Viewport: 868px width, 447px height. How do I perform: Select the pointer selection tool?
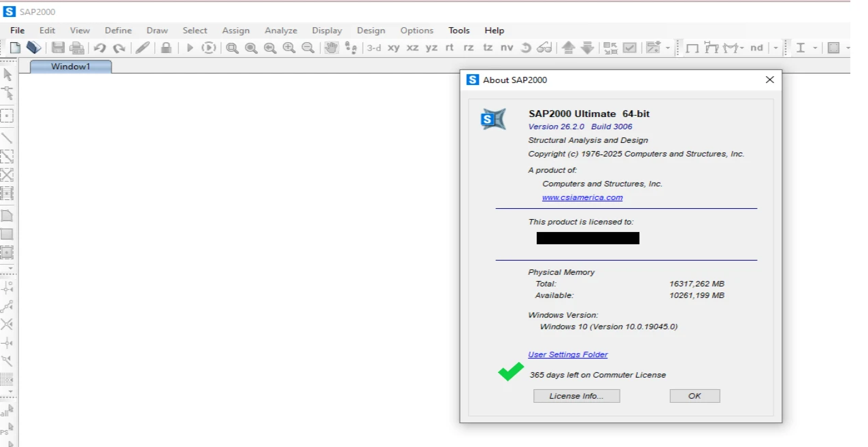point(9,75)
